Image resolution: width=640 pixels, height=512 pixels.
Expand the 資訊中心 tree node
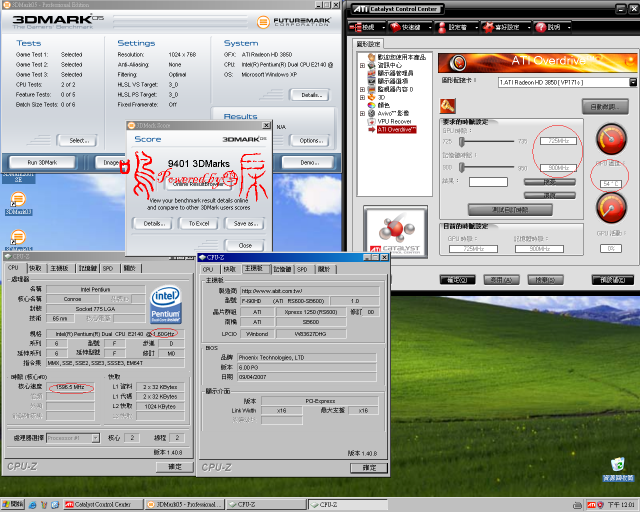(x=362, y=65)
